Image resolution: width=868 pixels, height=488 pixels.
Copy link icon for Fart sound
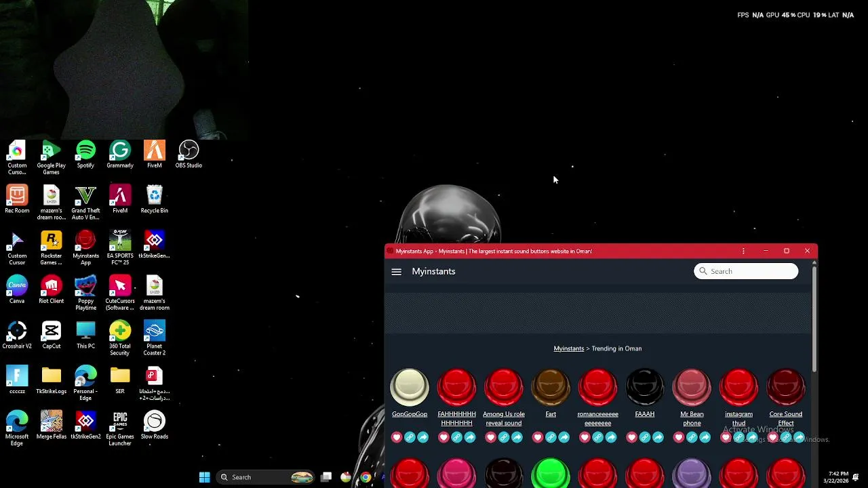tap(551, 438)
